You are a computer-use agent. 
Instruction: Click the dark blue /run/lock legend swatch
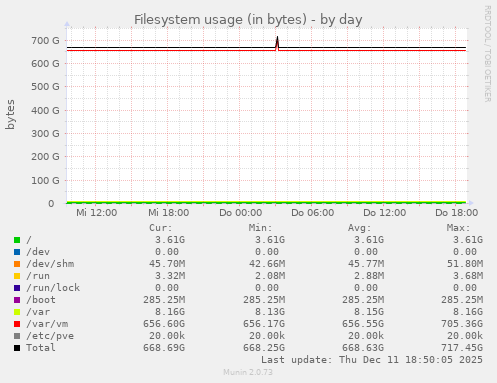pos(17,288)
